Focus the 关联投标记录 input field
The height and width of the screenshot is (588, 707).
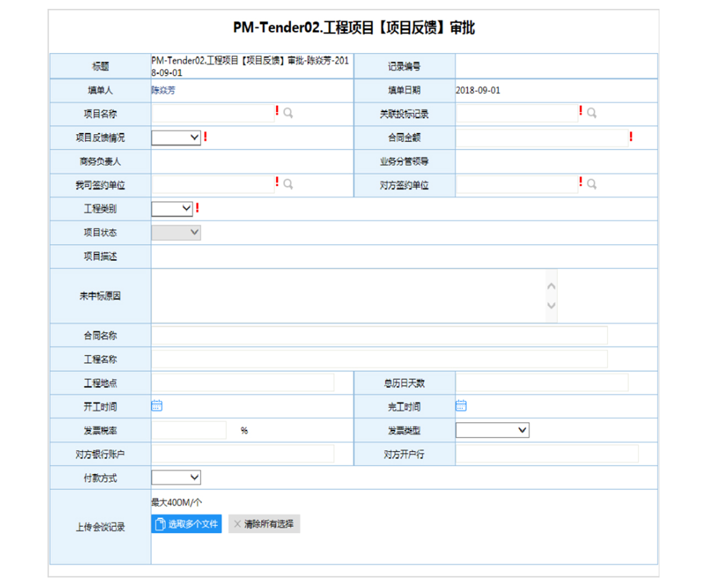click(517, 113)
